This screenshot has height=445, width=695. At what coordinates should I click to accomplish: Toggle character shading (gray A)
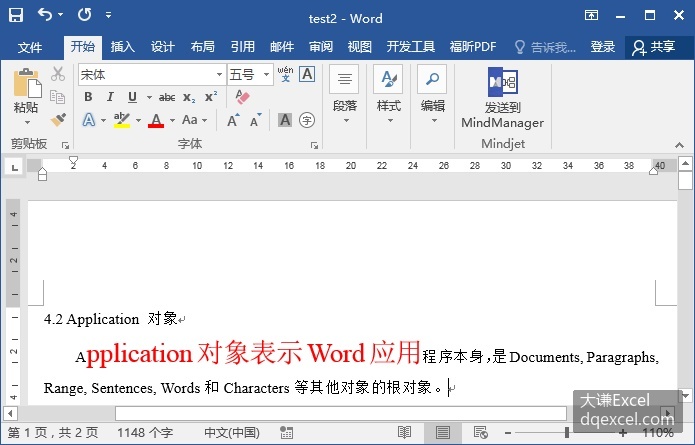(285, 120)
